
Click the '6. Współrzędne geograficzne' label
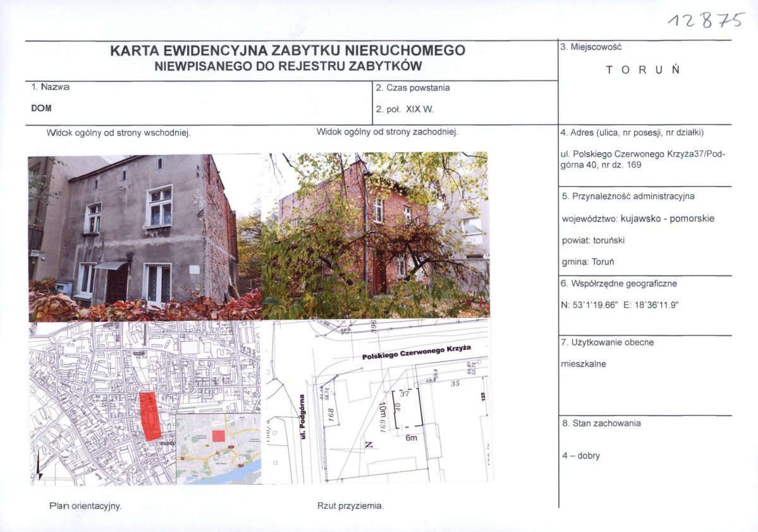619,284
